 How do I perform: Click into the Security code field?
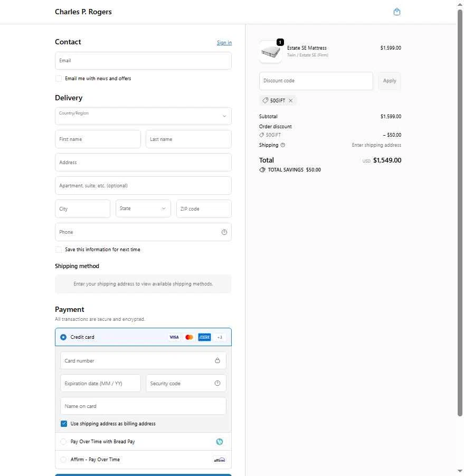(x=186, y=383)
